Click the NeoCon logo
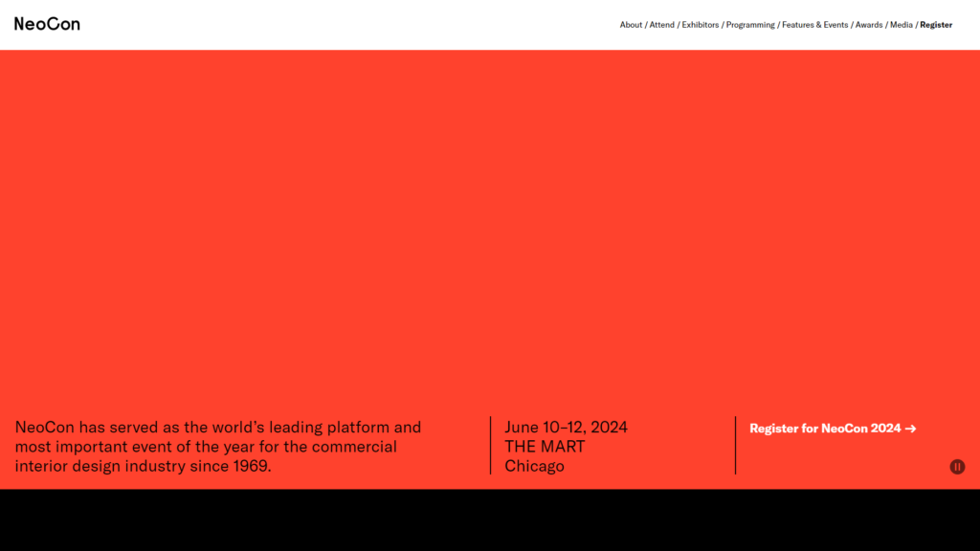Viewport: 980px width, 551px height. (x=47, y=24)
